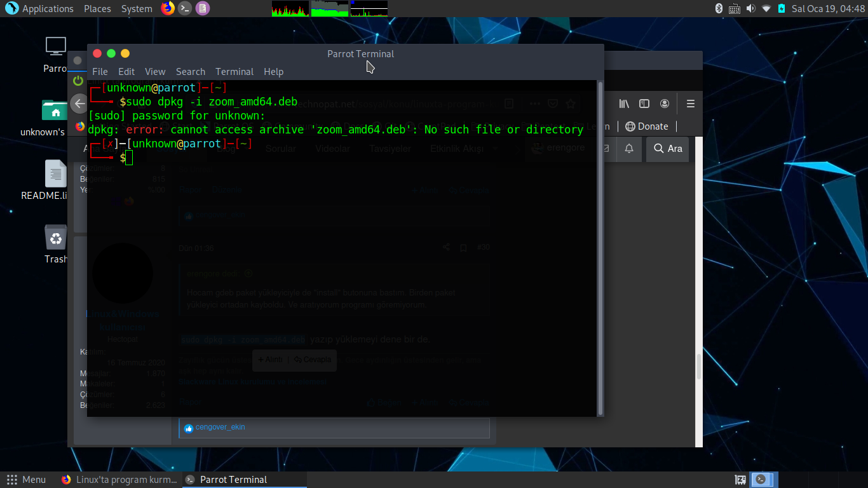Open the Menu button in the bottom panel
Image resolution: width=868 pixels, height=488 pixels.
[27, 480]
